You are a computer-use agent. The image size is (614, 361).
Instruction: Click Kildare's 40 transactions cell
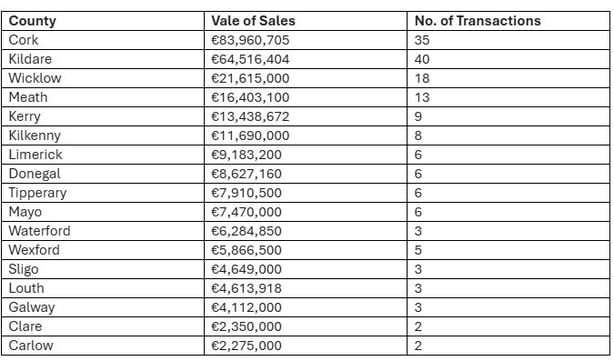(508, 59)
